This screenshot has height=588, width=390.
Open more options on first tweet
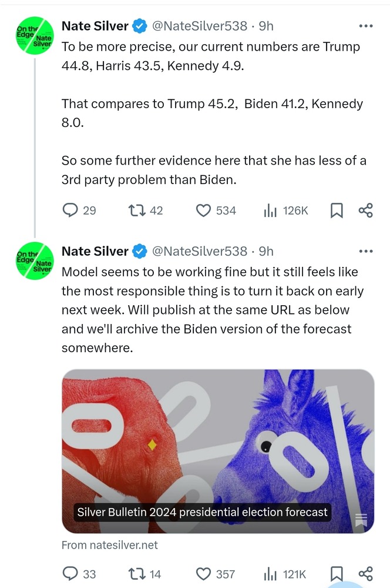click(366, 26)
